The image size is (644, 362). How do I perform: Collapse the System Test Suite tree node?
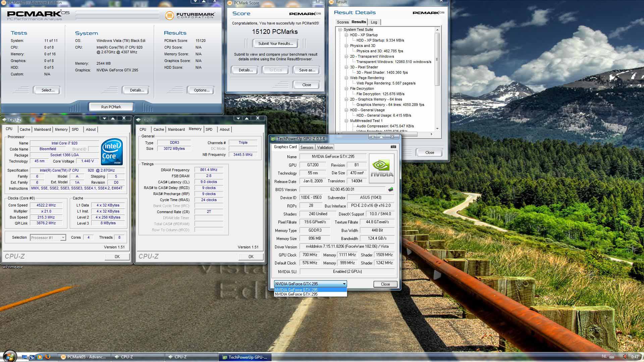[x=340, y=29]
